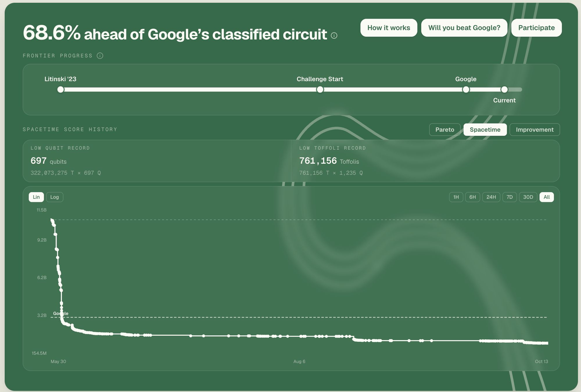Switch to the Pareto view
The image size is (581, 392).
click(x=445, y=130)
